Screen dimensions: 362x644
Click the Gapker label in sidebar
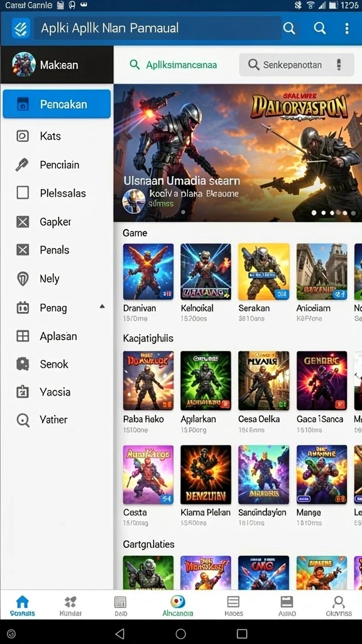(55, 222)
